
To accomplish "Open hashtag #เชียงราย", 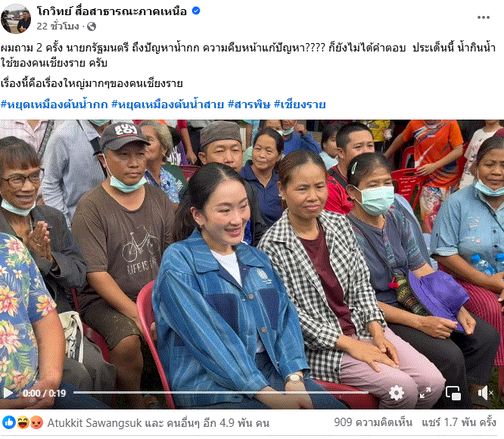I will tap(300, 104).
